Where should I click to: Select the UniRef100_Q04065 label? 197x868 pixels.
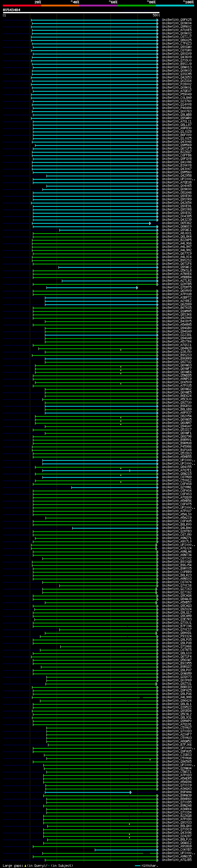click(177, 186)
